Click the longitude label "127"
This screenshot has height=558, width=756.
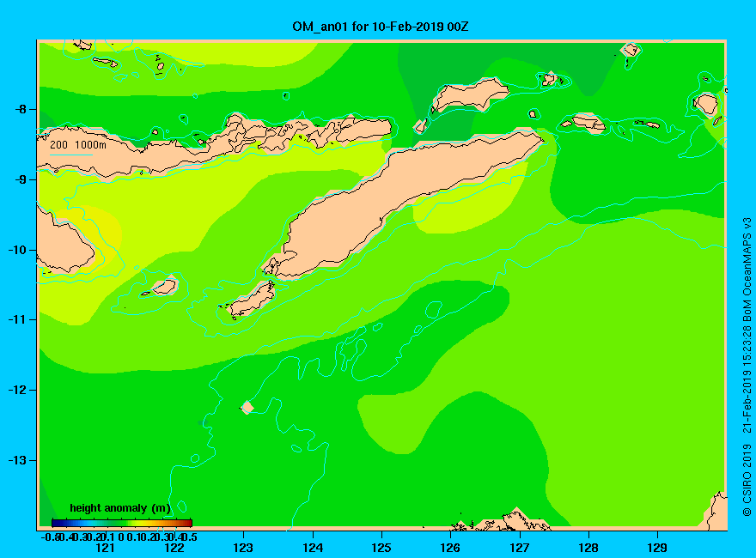519,548
